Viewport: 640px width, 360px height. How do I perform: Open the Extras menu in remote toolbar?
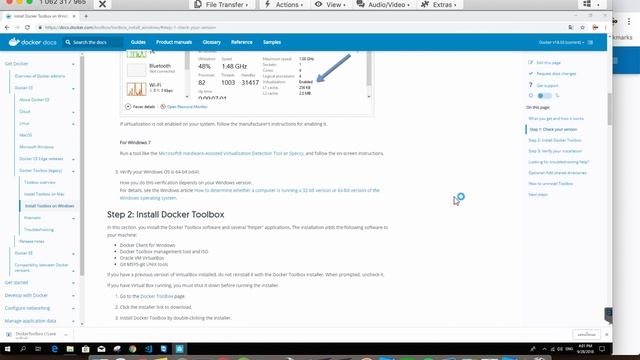tap(439, 4)
